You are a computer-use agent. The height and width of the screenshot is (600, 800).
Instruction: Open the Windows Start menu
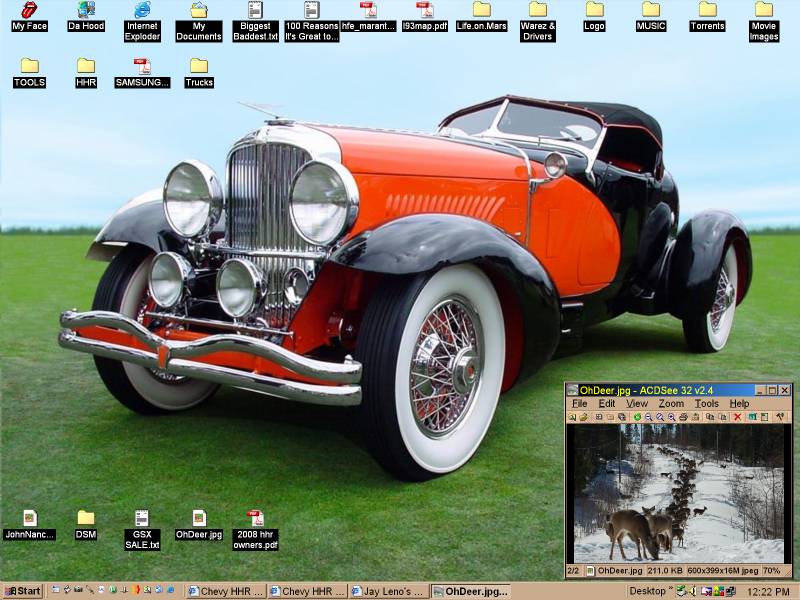pyautogui.click(x=23, y=591)
